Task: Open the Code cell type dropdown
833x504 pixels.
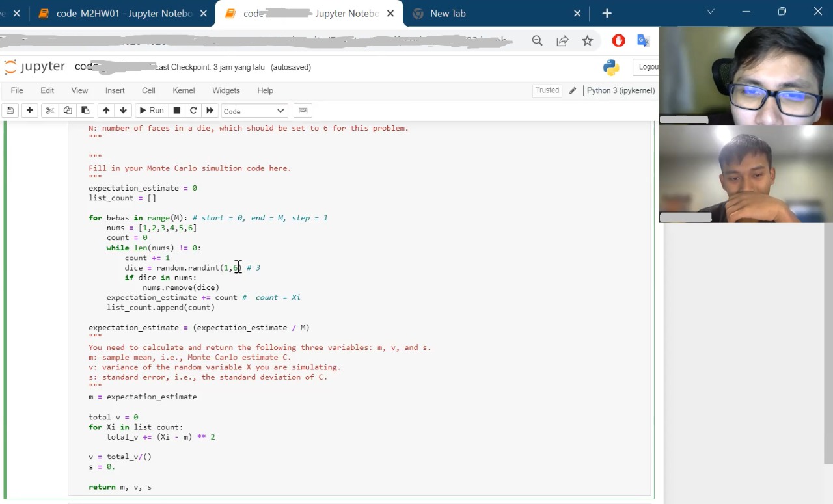Action: click(x=254, y=111)
